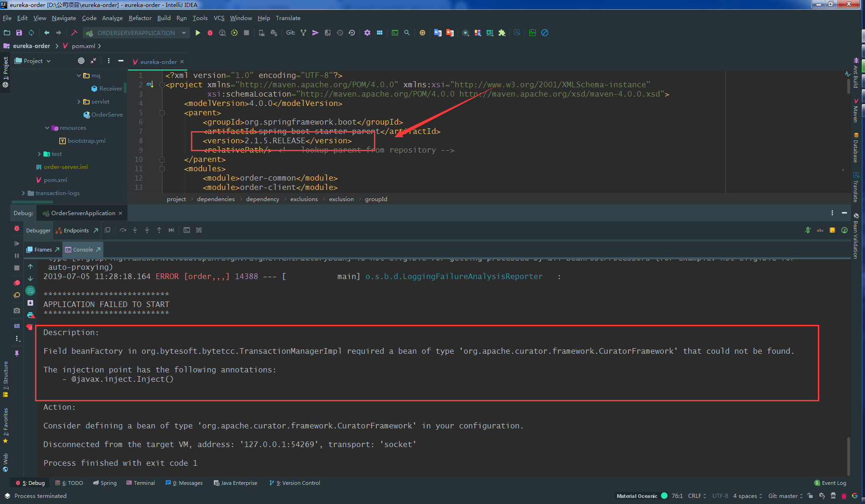Open the Navigate menu
This screenshot has height=504, width=865.
(x=64, y=18)
